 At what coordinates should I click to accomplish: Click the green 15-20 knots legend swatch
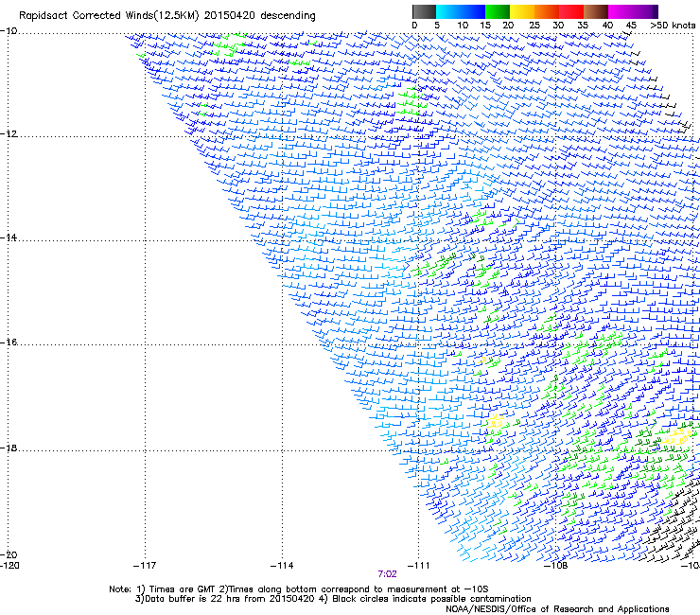pos(497,11)
